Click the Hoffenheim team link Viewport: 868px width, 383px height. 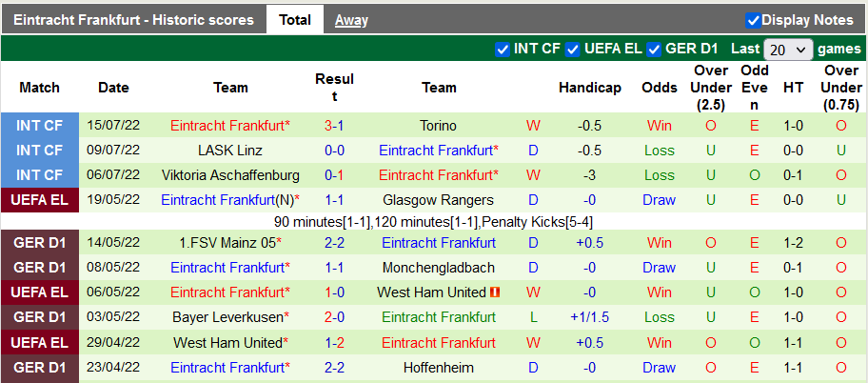click(x=438, y=367)
